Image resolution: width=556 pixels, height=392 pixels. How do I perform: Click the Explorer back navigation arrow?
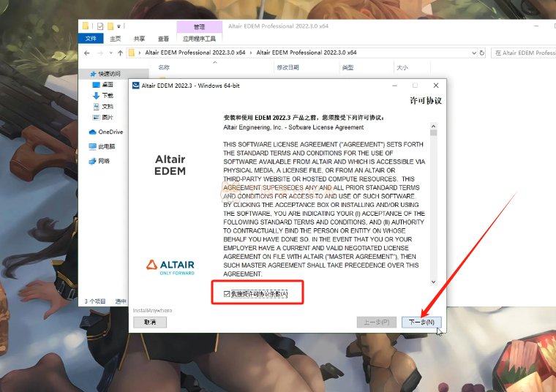pyautogui.click(x=87, y=53)
